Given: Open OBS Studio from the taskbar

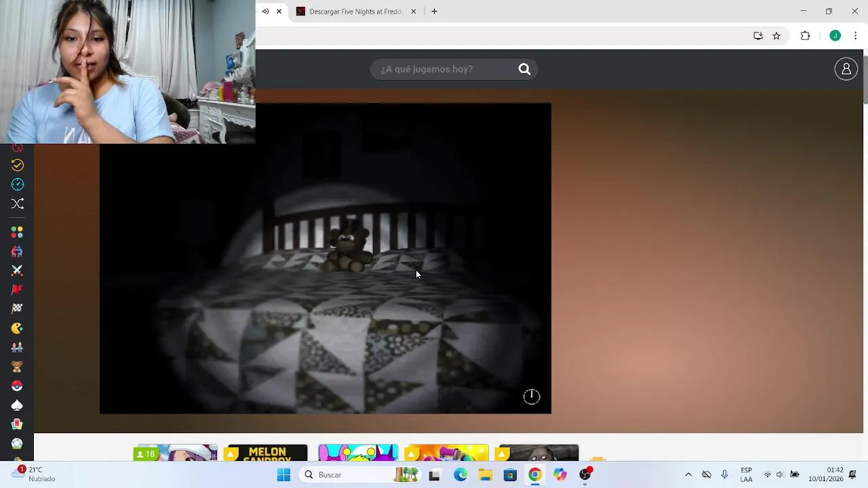Looking at the screenshot, I should pyautogui.click(x=585, y=475).
